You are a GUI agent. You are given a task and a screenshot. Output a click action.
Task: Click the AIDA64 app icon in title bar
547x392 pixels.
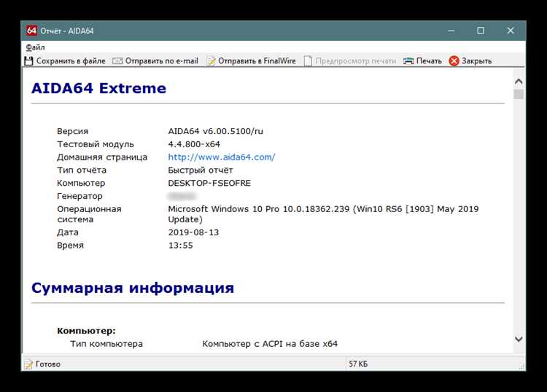coord(31,31)
